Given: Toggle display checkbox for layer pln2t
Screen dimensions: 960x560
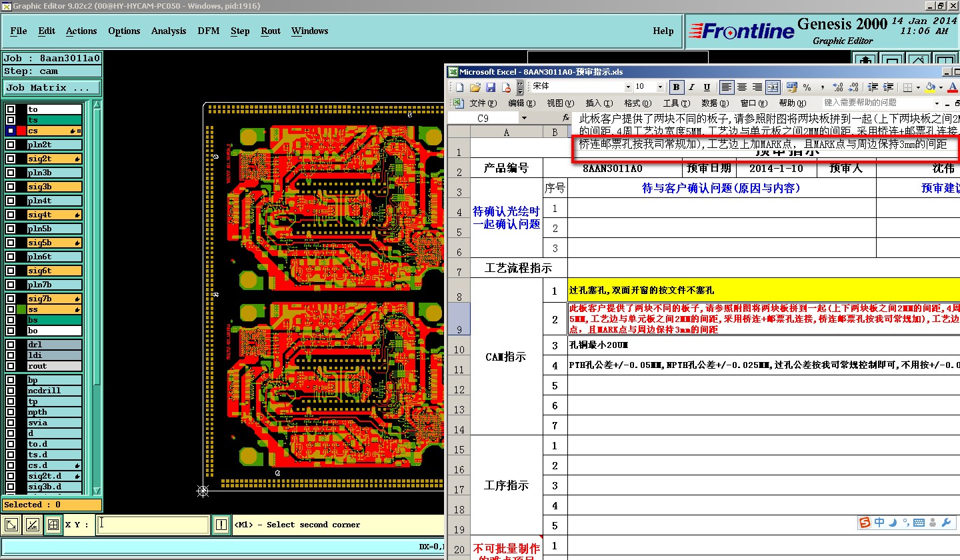Looking at the screenshot, I should [x=11, y=145].
